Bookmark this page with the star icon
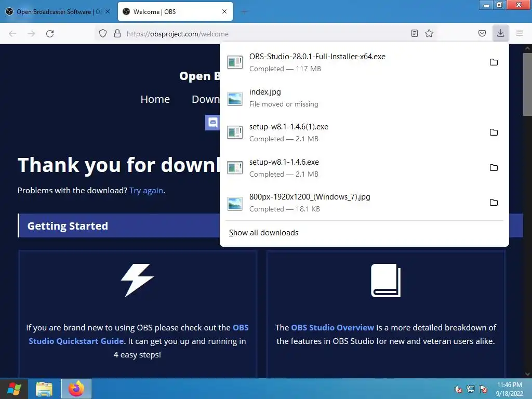Image resolution: width=532 pixels, height=399 pixels. coord(429,33)
